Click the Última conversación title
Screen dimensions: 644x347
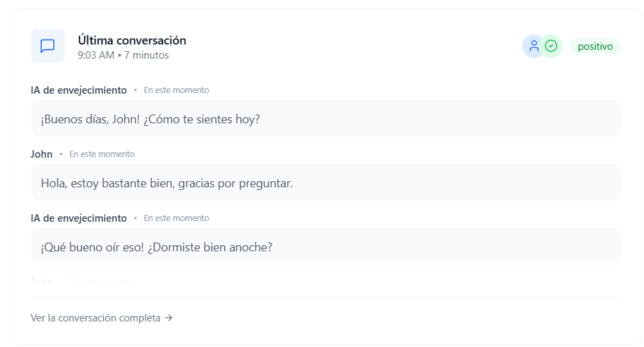[x=132, y=40]
